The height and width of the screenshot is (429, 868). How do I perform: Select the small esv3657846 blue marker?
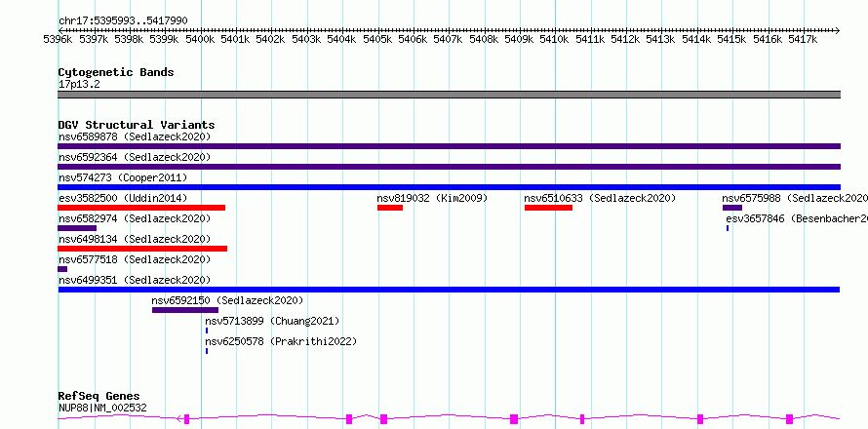tap(728, 228)
